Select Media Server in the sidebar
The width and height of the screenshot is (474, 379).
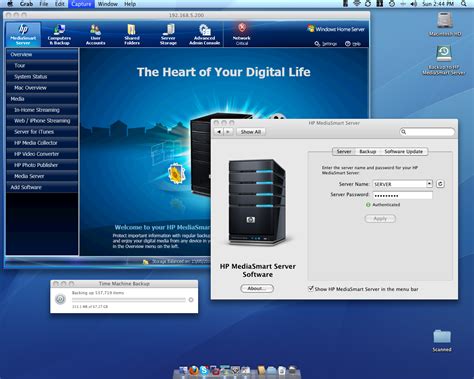[x=42, y=176]
